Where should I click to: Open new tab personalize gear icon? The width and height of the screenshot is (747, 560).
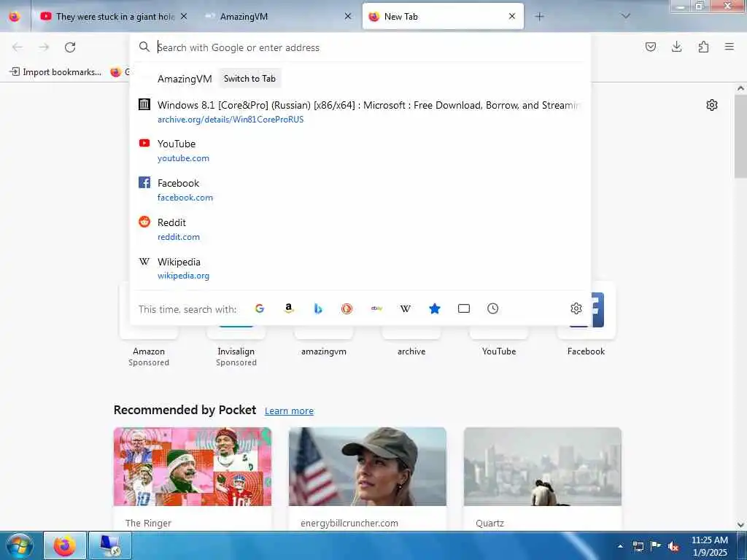coord(712,105)
